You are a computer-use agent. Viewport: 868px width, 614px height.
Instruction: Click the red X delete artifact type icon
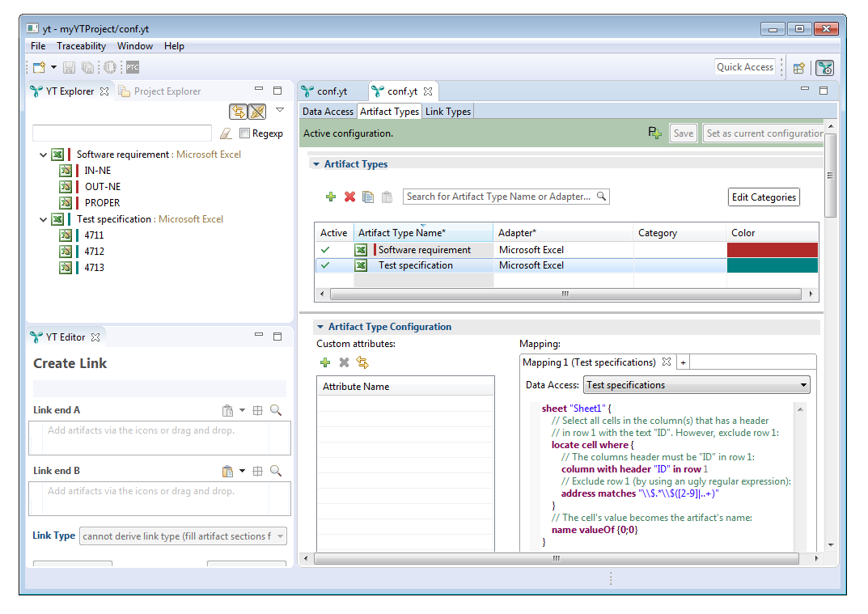349,197
